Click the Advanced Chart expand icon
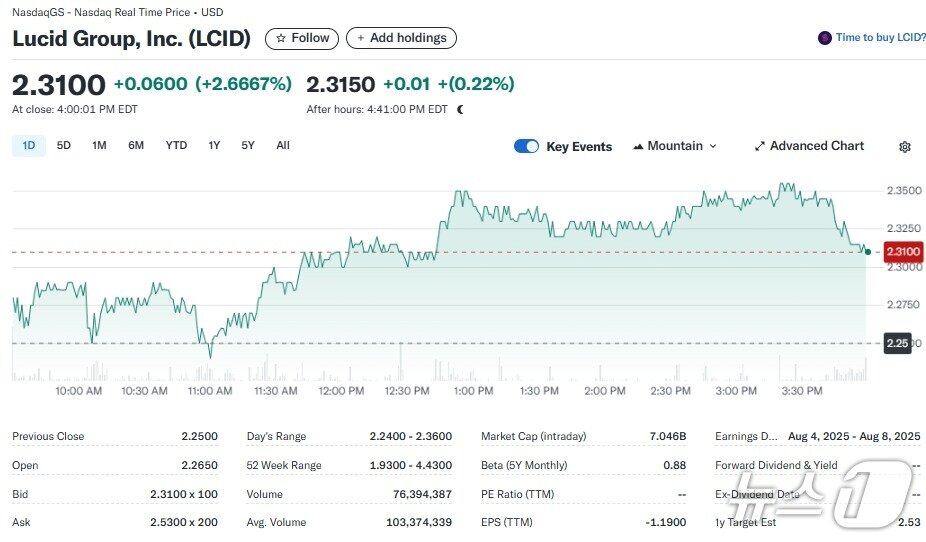Viewport: 926px width, 542px height. tap(760, 146)
